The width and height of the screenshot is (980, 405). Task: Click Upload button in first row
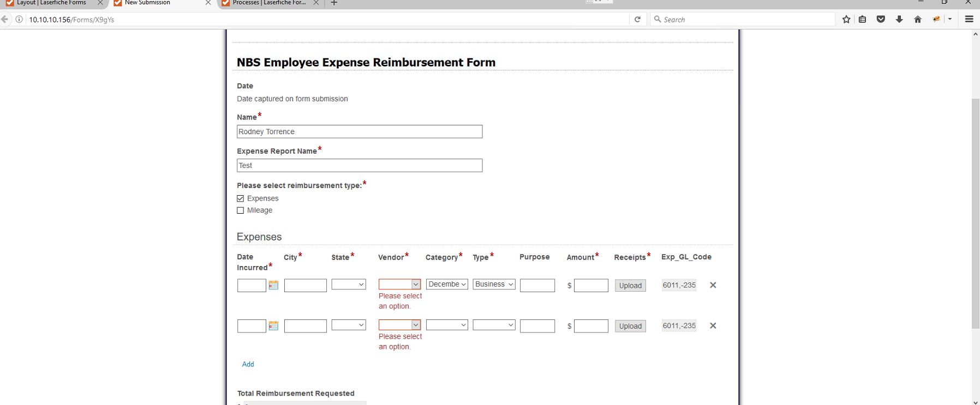[630, 286]
